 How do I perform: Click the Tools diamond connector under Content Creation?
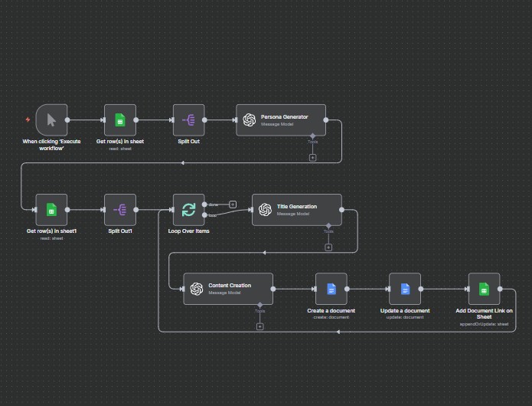(259, 305)
